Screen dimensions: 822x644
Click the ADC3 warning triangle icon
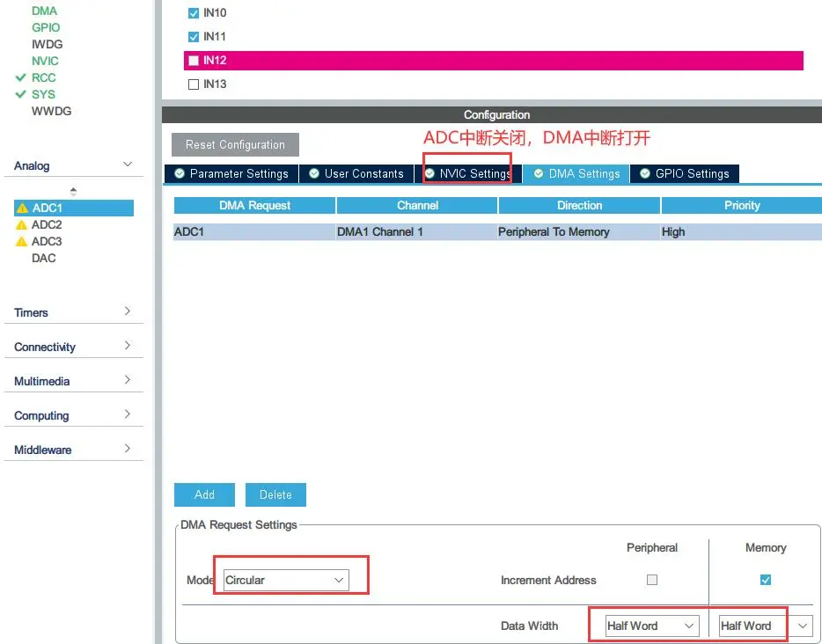22,242
